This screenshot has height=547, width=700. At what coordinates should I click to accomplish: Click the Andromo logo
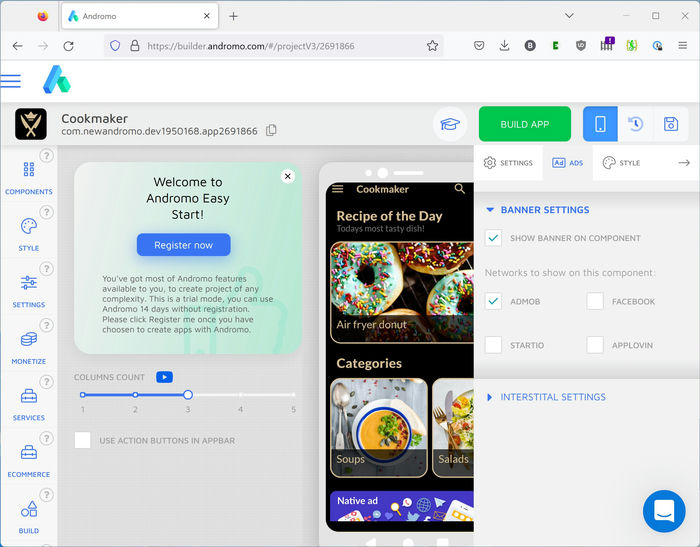click(57, 79)
